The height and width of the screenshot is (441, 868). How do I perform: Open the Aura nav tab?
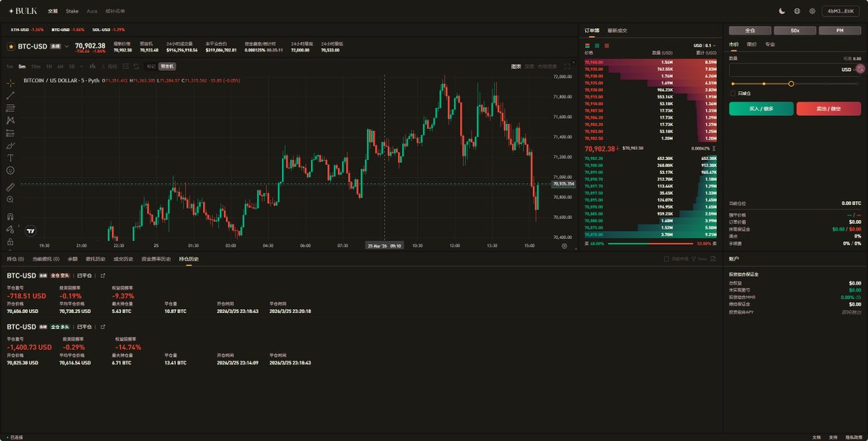coord(92,11)
